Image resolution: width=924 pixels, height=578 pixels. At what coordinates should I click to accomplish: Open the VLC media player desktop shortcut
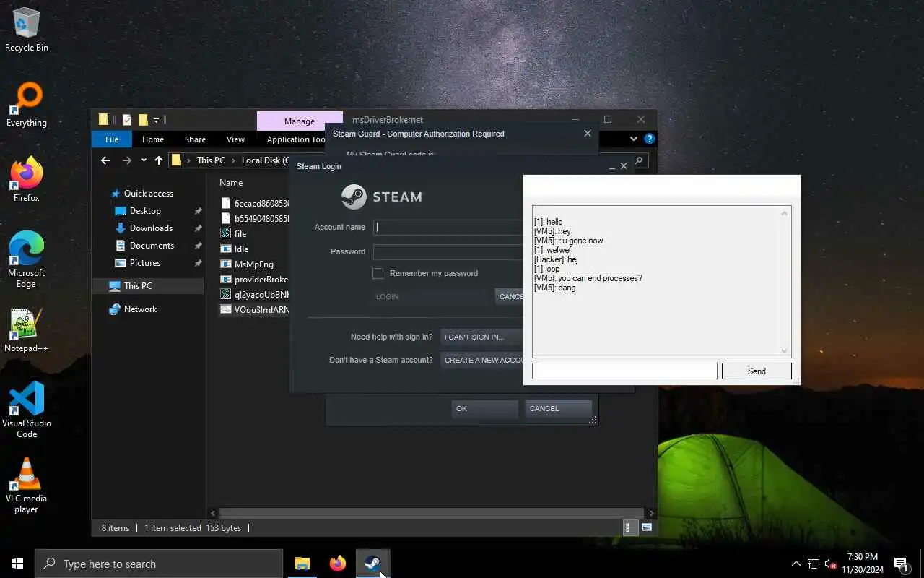[27, 486]
